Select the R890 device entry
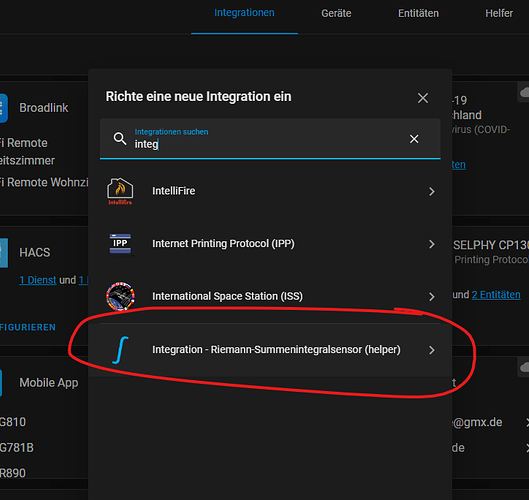This screenshot has width=529, height=500. 13,473
